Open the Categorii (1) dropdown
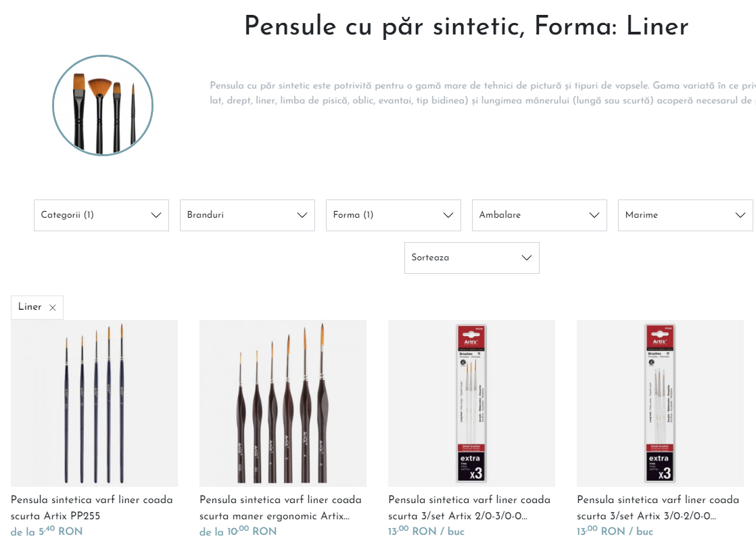This screenshot has height=543, width=756. [x=101, y=215]
